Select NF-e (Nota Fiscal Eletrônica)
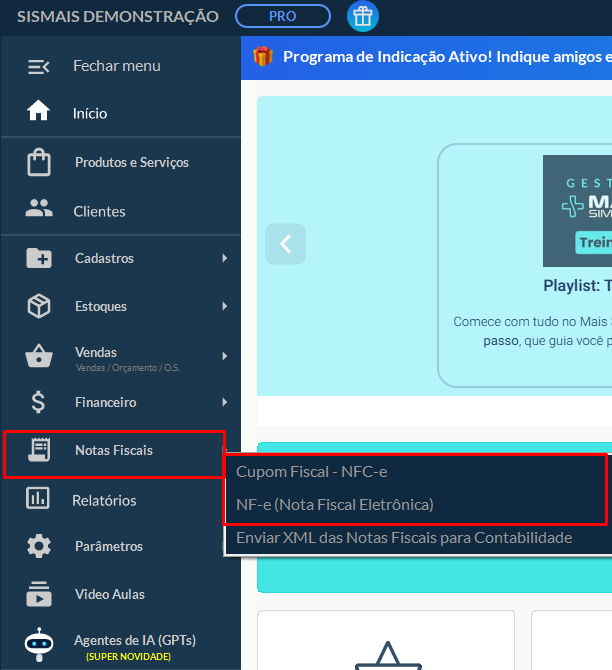 pos(335,504)
